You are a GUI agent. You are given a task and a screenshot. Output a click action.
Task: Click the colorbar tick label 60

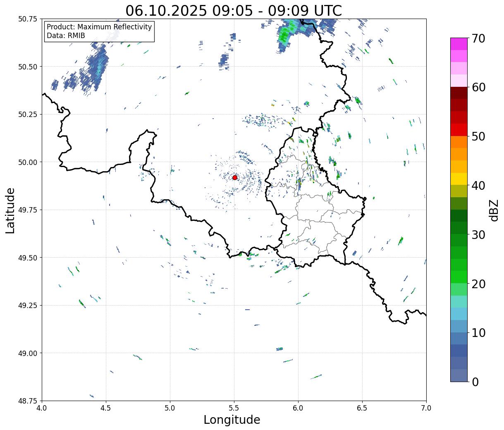[478, 87]
